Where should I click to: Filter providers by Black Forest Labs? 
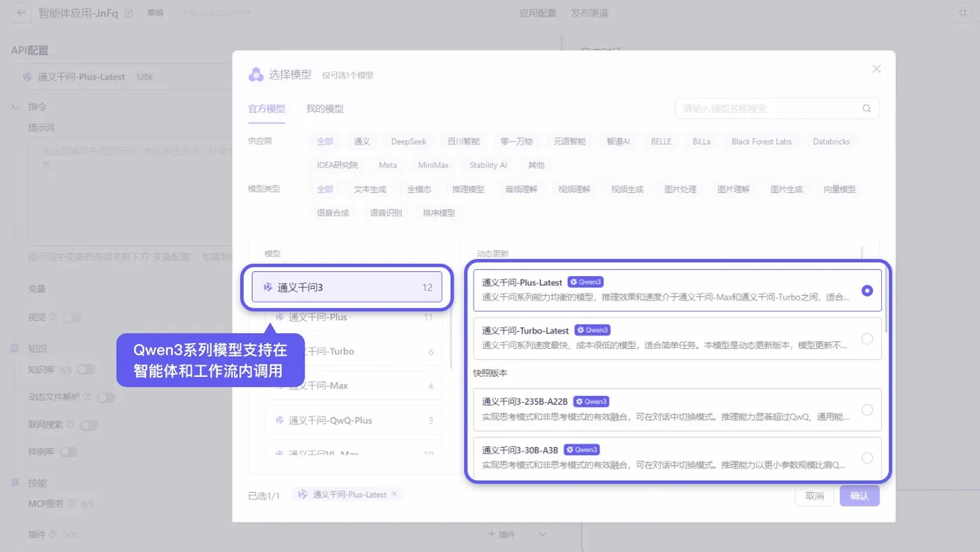tap(762, 142)
